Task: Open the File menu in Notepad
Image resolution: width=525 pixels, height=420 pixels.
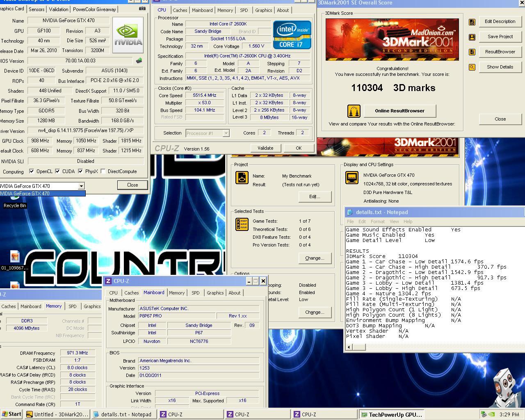Action: pyautogui.click(x=350, y=221)
